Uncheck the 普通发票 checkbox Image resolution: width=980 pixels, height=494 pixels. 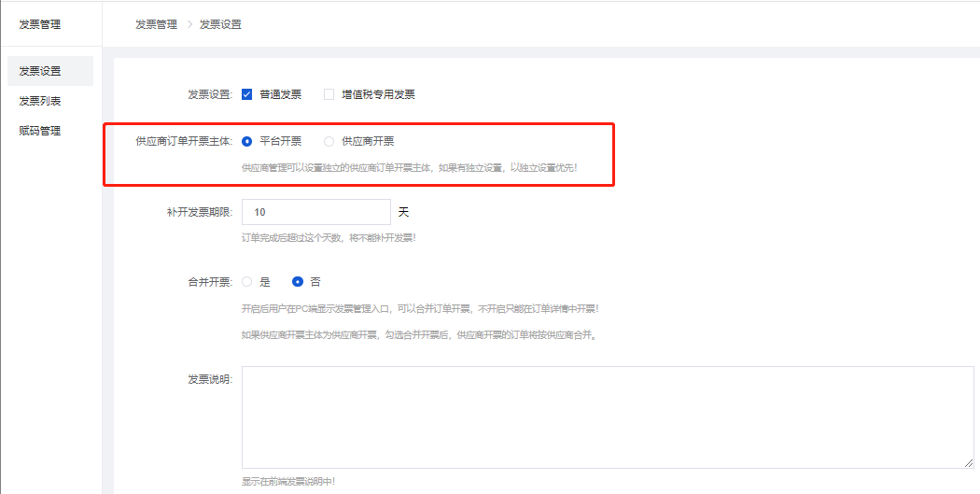[x=247, y=94]
